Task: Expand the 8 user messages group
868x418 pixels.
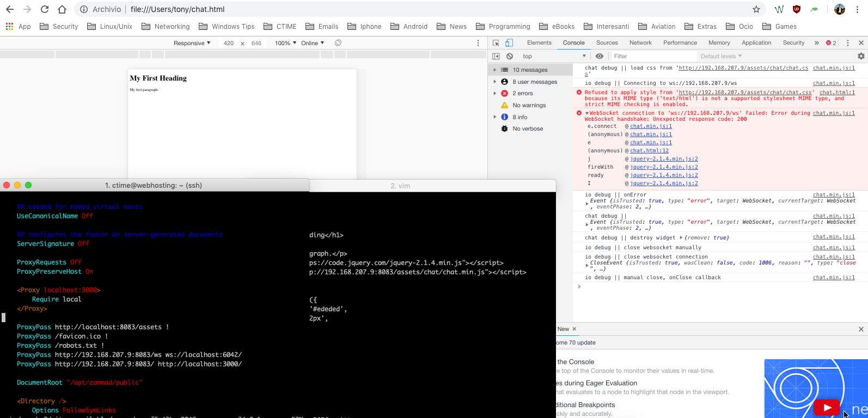Action: tap(495, 82)
